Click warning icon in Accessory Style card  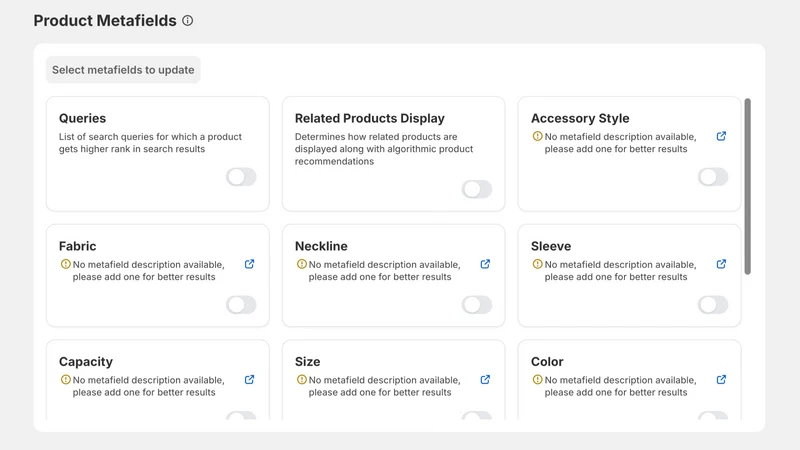pos(537,136)
